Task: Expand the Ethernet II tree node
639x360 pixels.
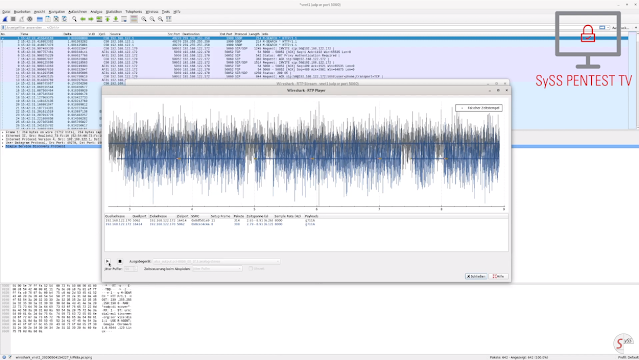Action: click(2, 136)
